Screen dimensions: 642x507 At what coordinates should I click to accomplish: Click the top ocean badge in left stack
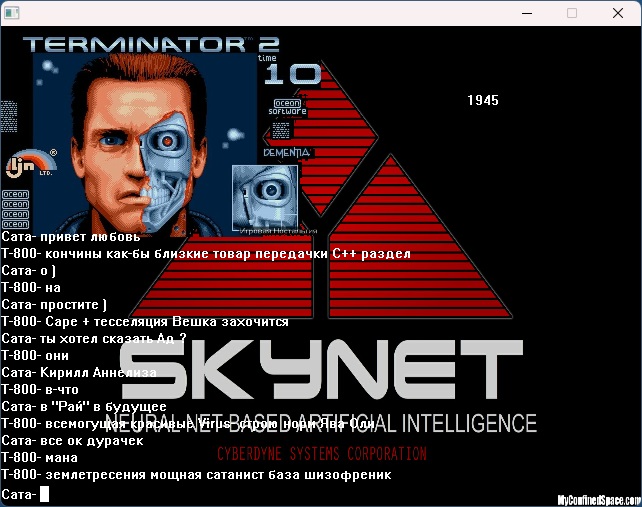[16, 194]
